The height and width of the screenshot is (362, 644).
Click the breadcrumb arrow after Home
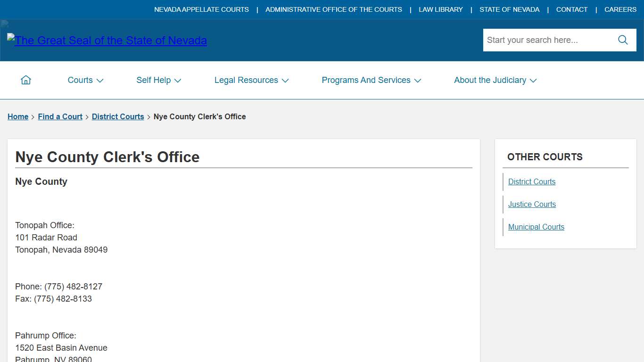33,116
